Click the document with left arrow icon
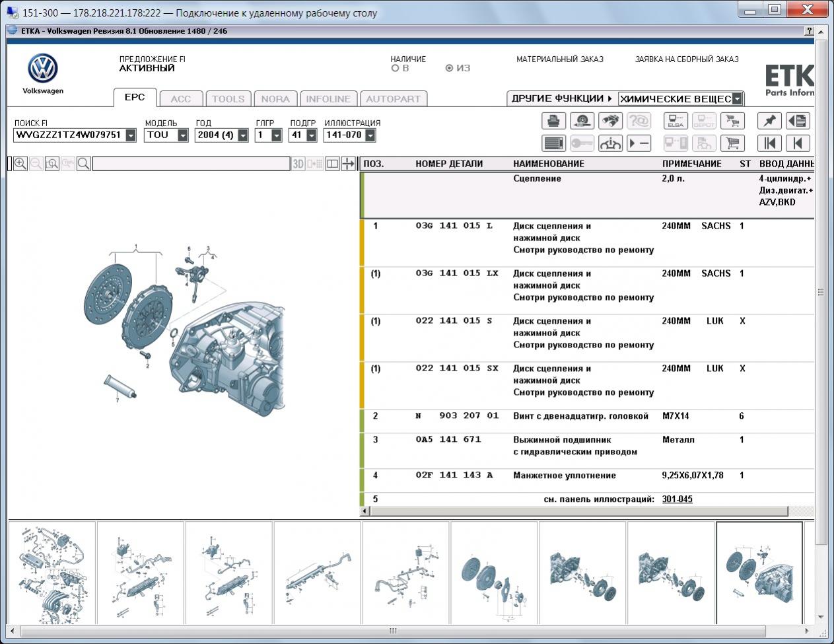 click(x=798, y=121)
